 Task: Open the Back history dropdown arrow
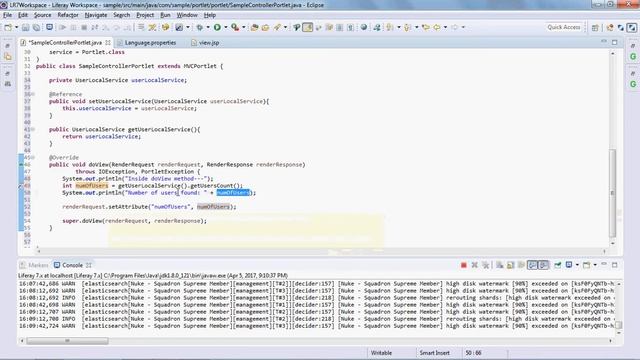pos(445,27)
